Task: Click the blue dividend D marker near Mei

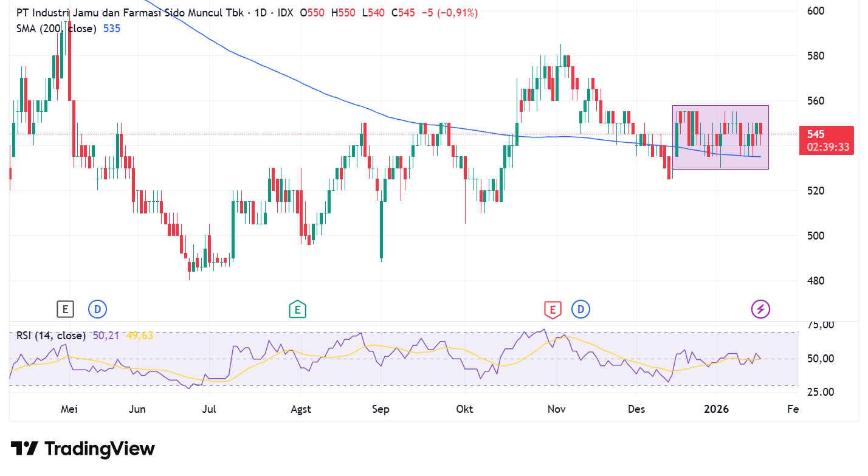Action: pyautogui.click(x=97, y=309)
